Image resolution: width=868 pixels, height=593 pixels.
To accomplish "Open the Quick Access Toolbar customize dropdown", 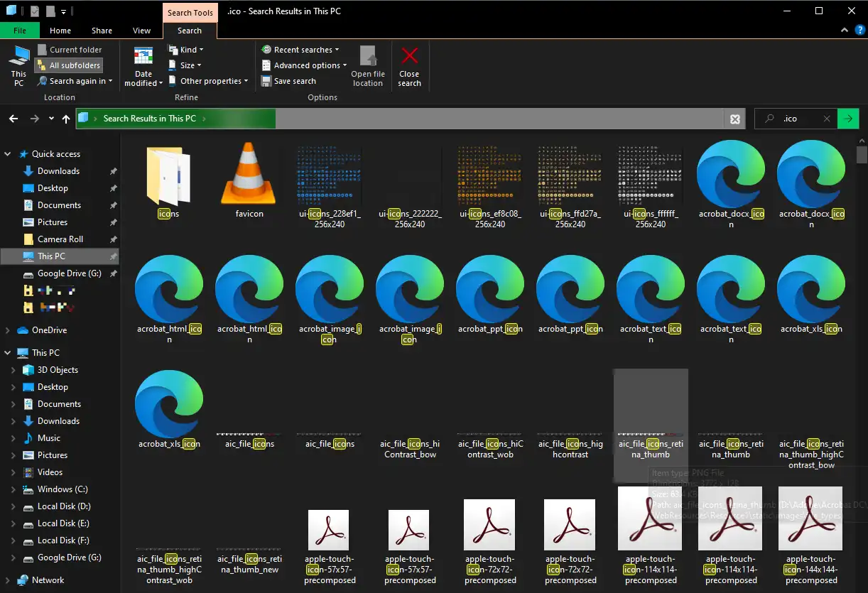I will (64, 12).
